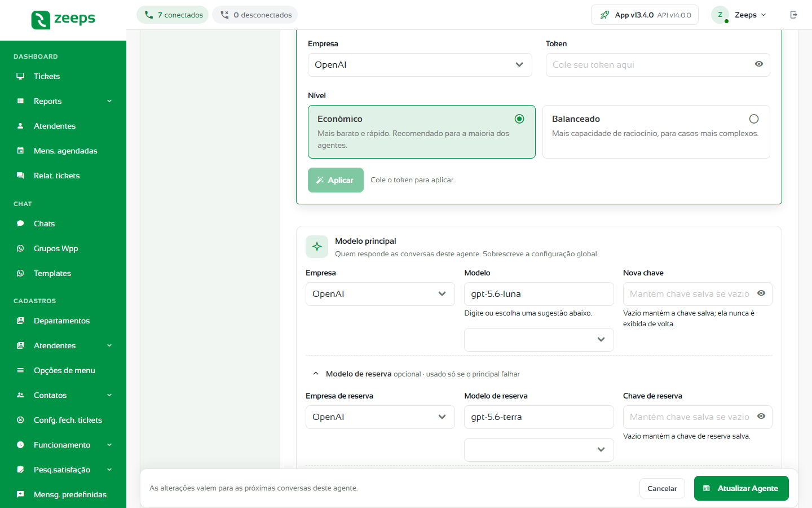The image size is (812, 508).
Task: Open the Empresa de reserva dropdown
Action: 380,417
